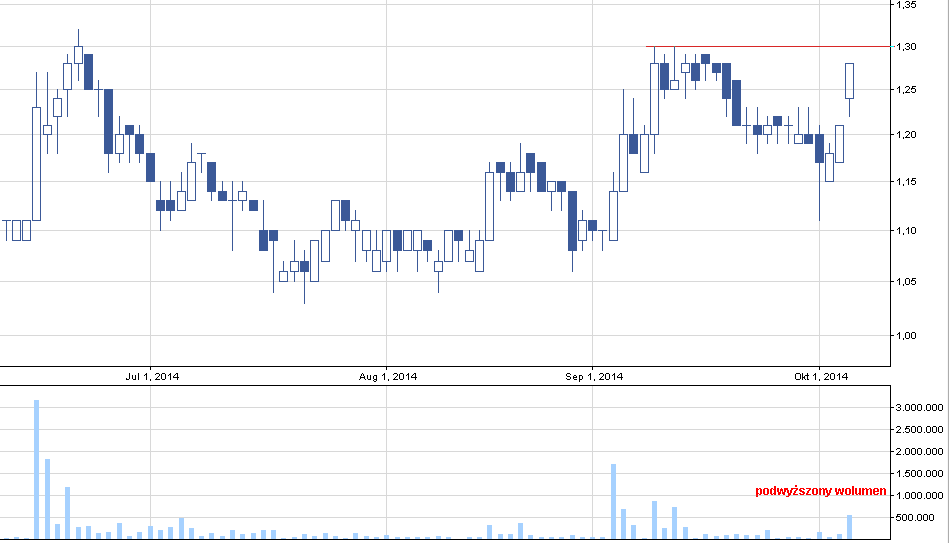Select the last white candle on the chart
Image resolution: width=949 pixels, height=543 pixels.
click(x=850, y=80)
